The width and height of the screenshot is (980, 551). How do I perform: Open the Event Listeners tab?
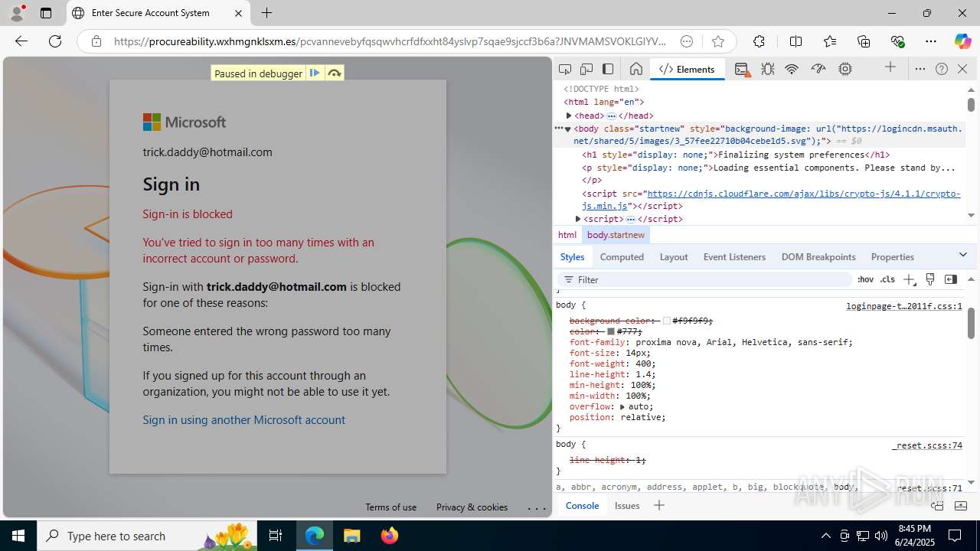click(x=734, y=257)
